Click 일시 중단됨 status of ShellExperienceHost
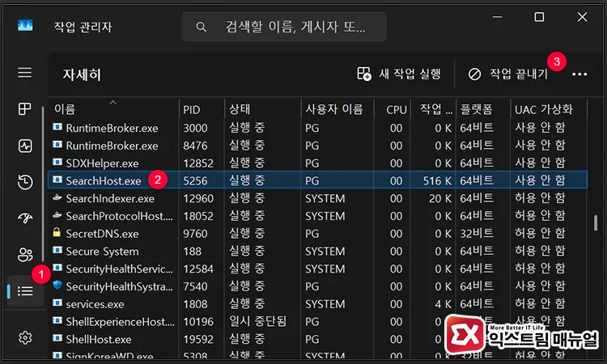This screenshot has width=607, height=364. click(x=257, y=321)
